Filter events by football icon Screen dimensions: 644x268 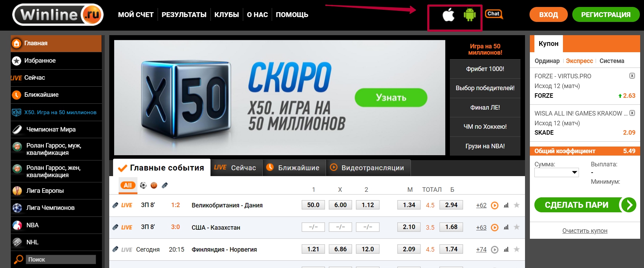pyautogui.click(x=143, y=186)
